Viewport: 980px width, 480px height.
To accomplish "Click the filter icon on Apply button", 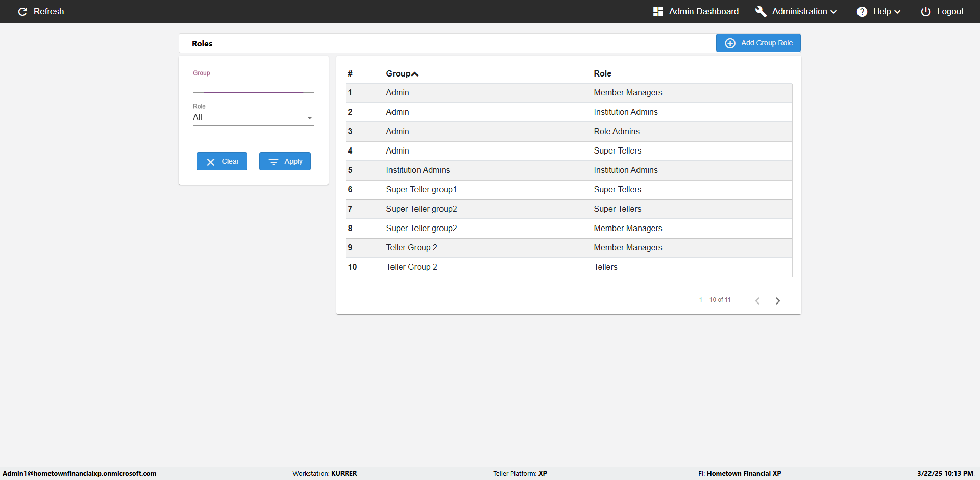I will (x=274, y=162).
